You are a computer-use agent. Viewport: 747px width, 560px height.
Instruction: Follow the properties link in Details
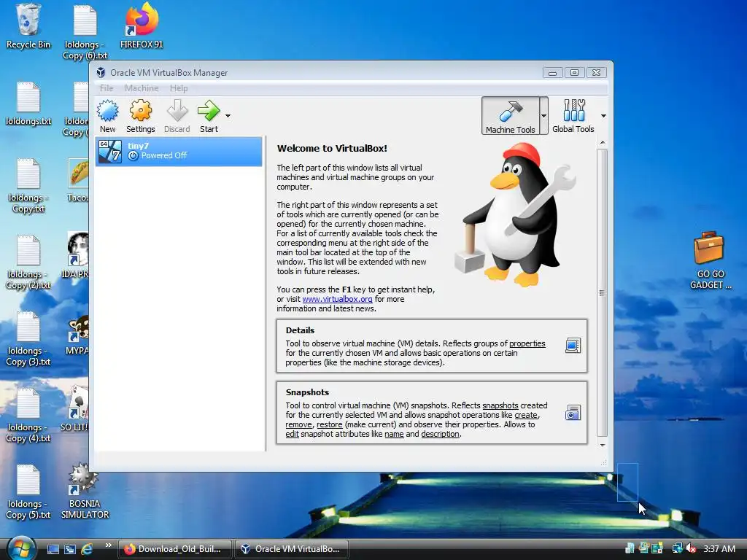(527, 344)
